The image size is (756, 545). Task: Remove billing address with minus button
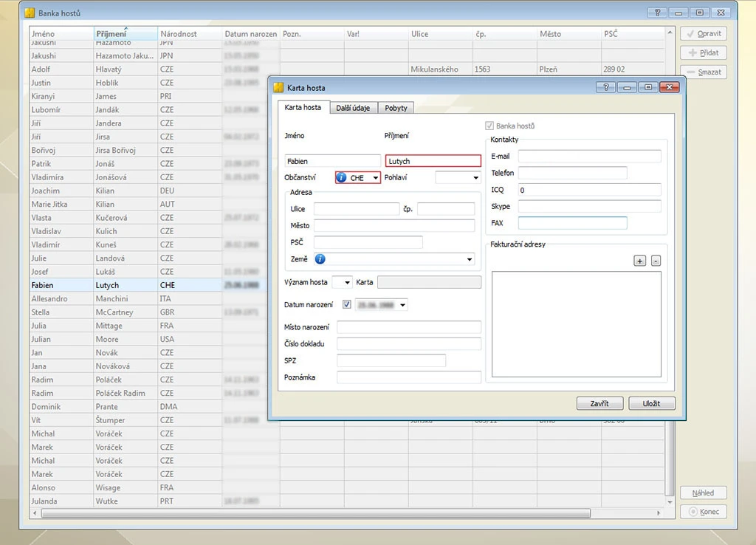pos(656,261)
